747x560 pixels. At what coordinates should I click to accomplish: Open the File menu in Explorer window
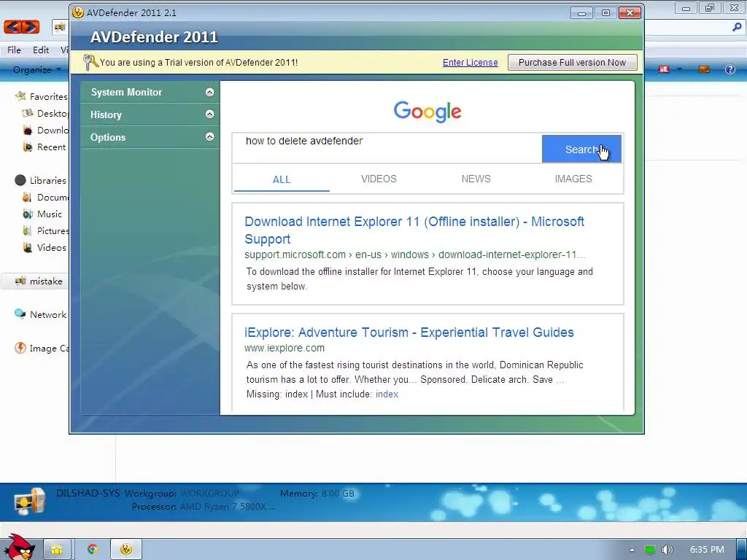(x=14, y=50)
